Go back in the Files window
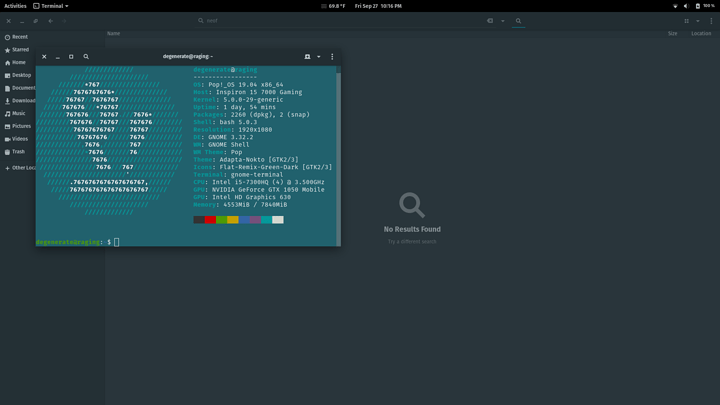 point(51,21)
